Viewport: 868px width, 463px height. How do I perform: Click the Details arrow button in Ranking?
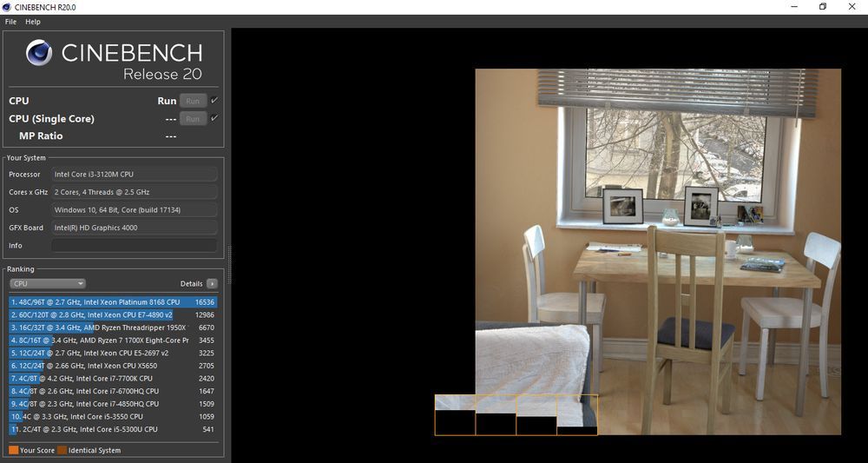point(212,283)
